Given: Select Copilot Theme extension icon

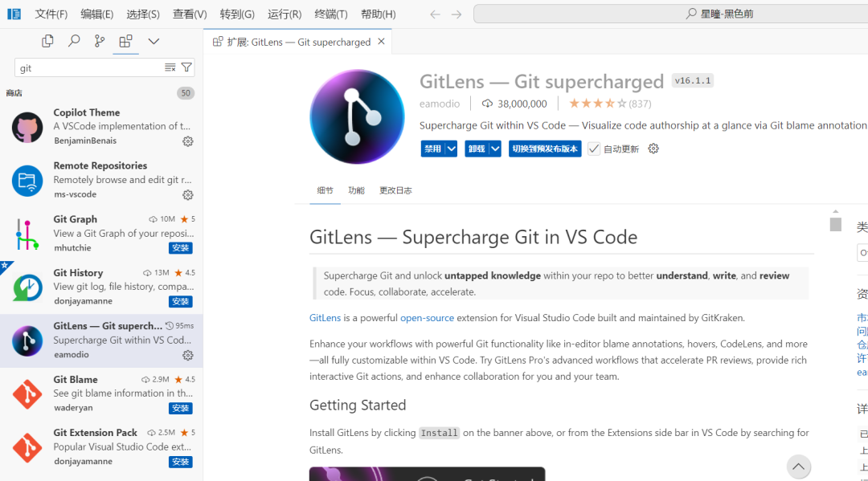Looking at the screenshot, I should point(27,127).
